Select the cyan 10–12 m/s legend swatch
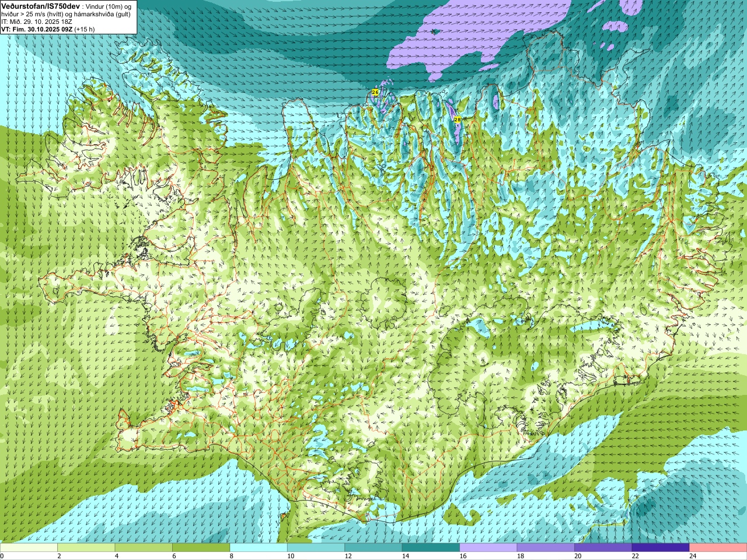747x560 pixels. [x=316, y=548]
